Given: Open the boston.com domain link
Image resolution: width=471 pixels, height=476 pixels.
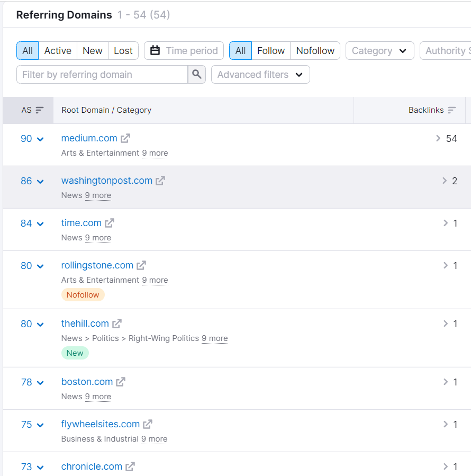Looking at the screenshot, I should click(87, 382).
